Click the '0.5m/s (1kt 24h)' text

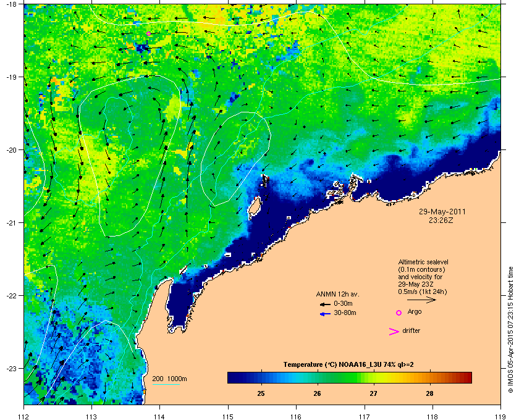pos(423,292)
